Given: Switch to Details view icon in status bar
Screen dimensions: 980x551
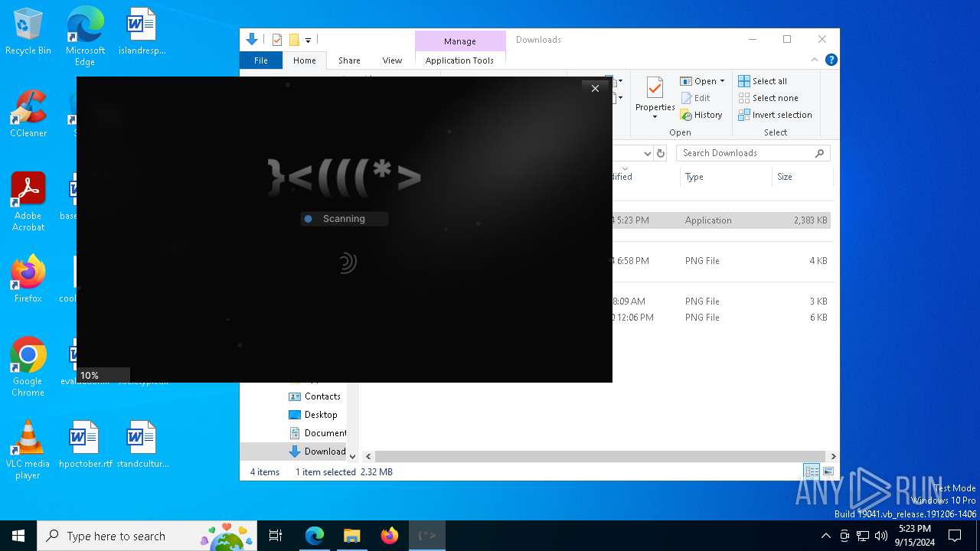Looking at the screenshot, I should click(x=812, y=471).
